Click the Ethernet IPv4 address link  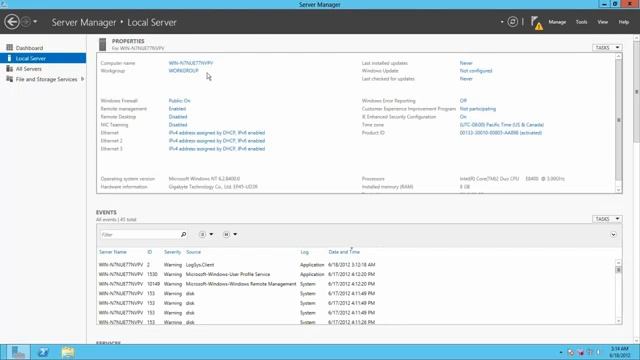tap(217, 133)
